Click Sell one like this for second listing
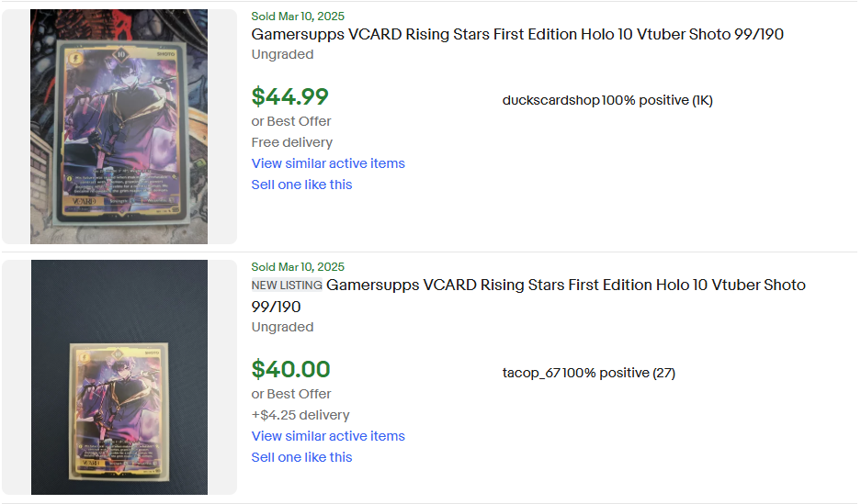The width and height of the screenshot is (861, 504). click(x=301, y=457)
